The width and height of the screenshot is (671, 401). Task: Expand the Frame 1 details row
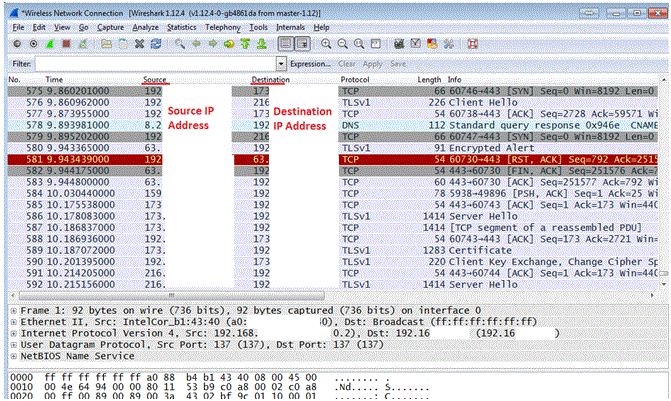click(14, 311)
